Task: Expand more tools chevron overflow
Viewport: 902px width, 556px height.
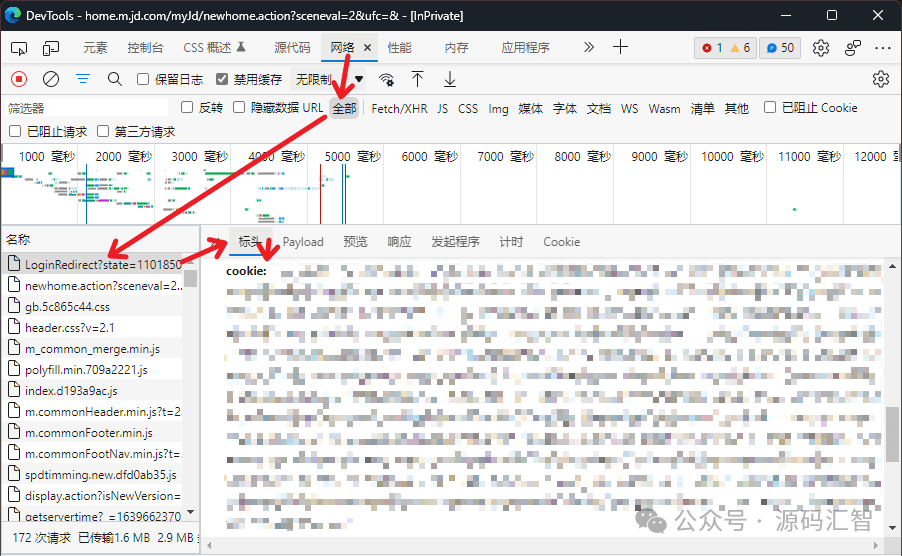Action: [x=588, y=47]
